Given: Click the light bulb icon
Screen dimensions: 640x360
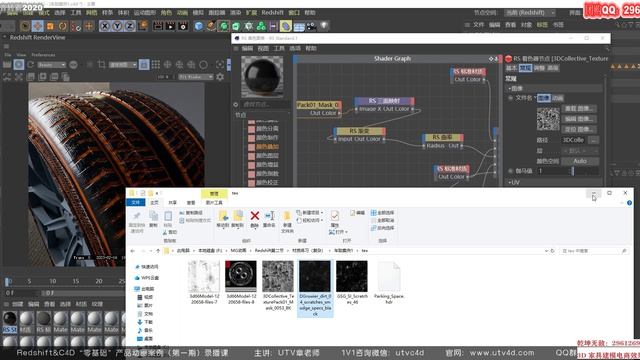Looking at the screenshot, I should click(324, 26).
